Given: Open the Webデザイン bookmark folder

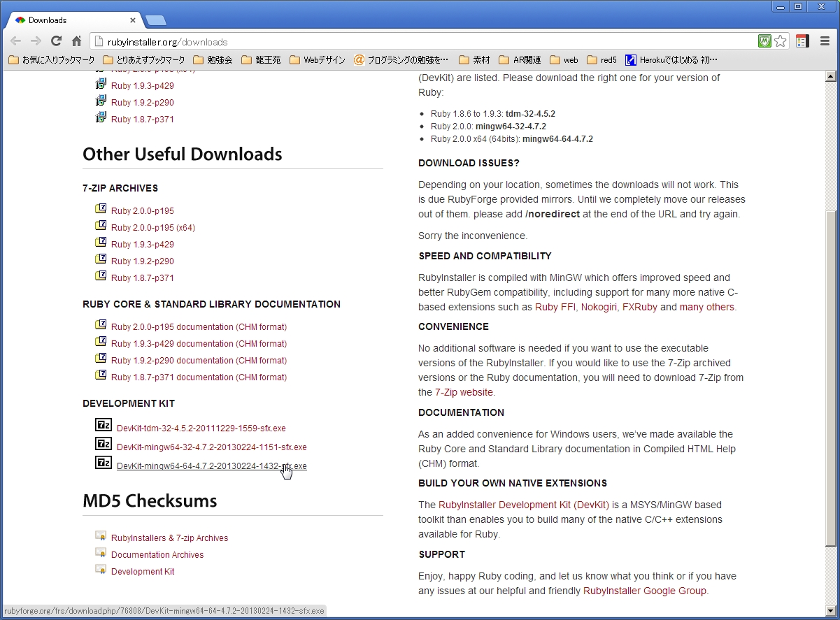Looking at the screenshot, I should click(318, 60).
